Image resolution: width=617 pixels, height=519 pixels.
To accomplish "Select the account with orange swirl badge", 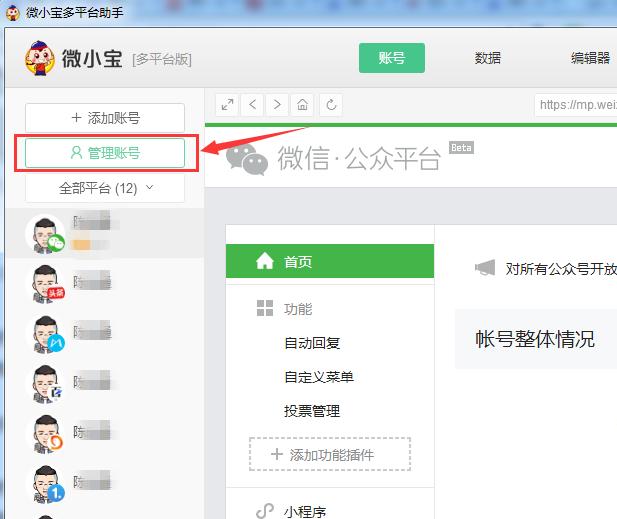I will point(105,433).
